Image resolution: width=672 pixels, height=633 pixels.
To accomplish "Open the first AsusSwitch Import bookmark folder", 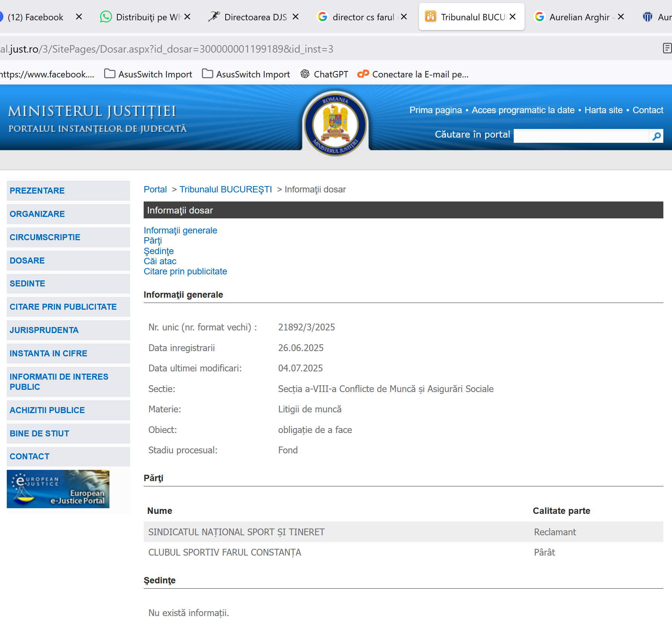I will (x=148, y=74).
